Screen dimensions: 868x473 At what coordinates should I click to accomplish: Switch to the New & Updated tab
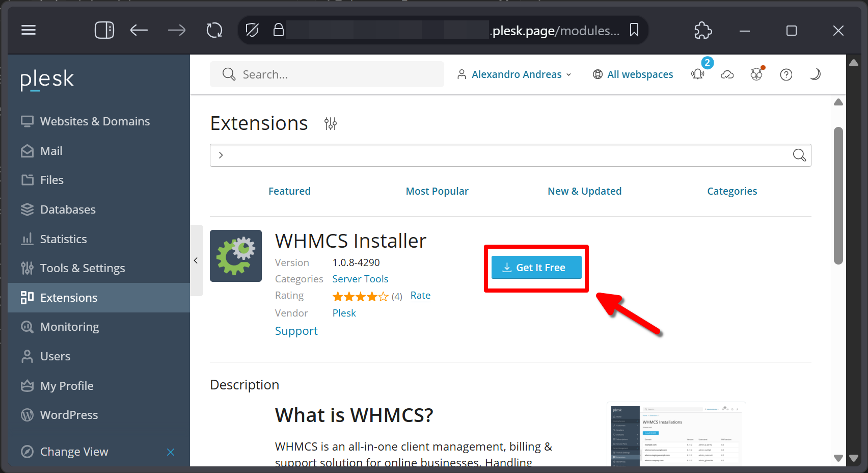[x=585, y=191]
